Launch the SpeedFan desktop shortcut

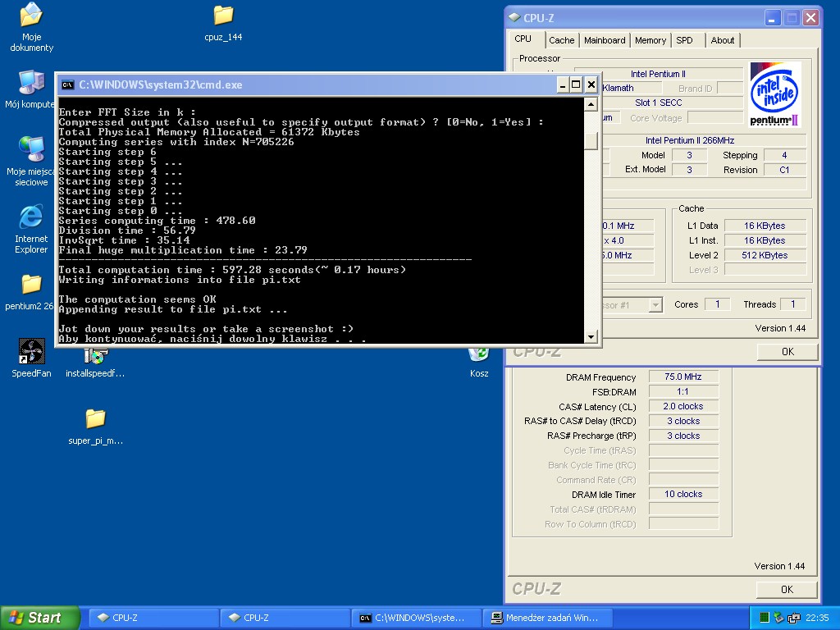click(31, 351)
